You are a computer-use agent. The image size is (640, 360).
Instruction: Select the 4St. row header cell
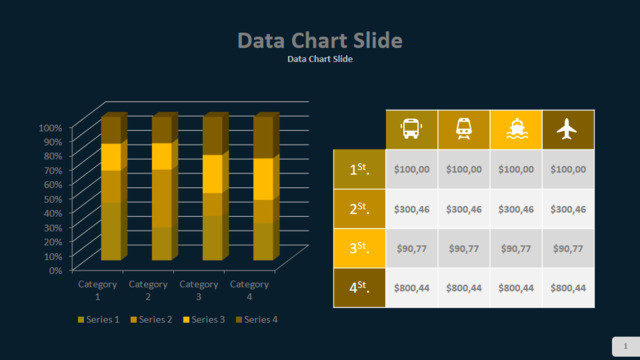(x=359, y=288)
